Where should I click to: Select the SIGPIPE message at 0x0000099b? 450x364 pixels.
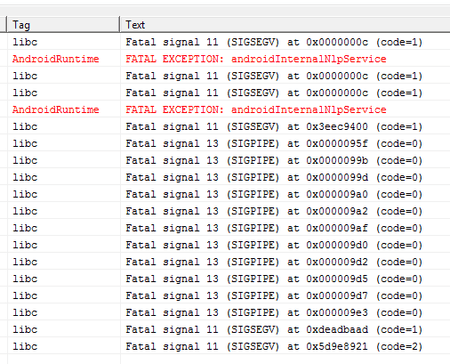(274, 161)
